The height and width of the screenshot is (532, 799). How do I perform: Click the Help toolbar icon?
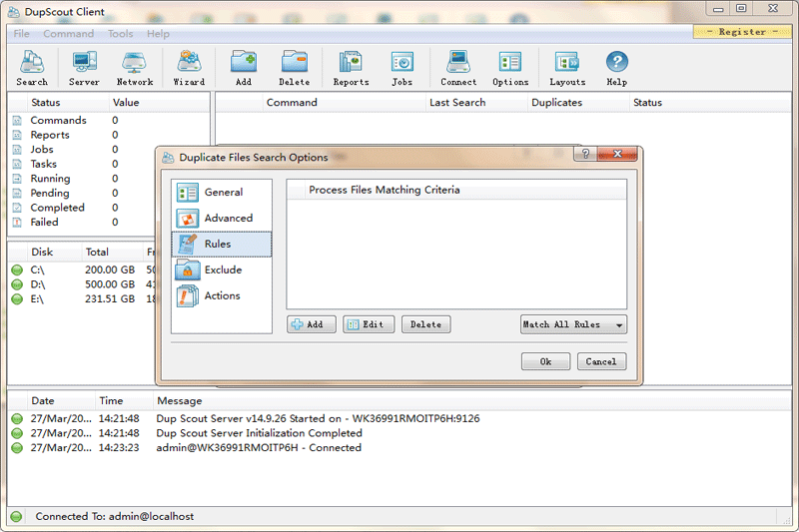[x=616, y=69]
